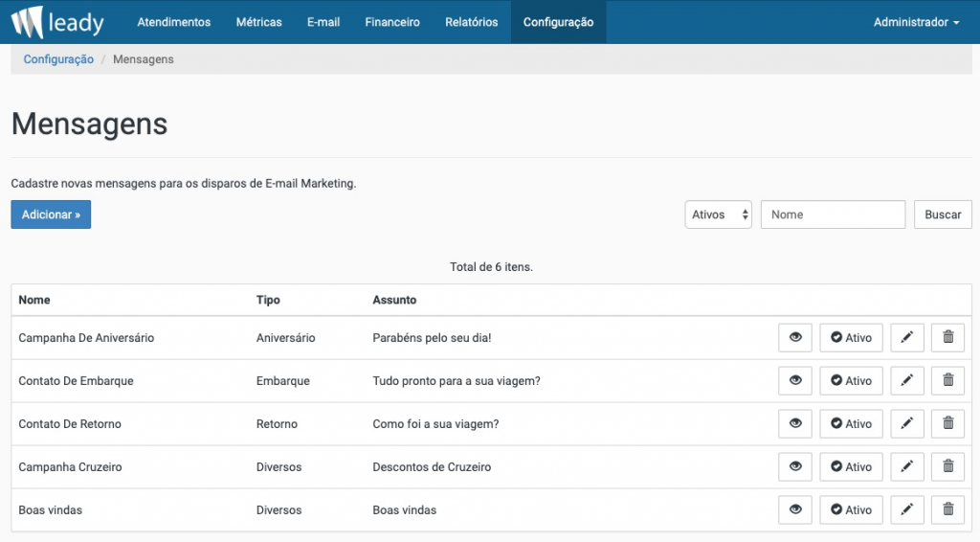Open the Relatórios menu
The image size is (980, 542).
[471, 22]
